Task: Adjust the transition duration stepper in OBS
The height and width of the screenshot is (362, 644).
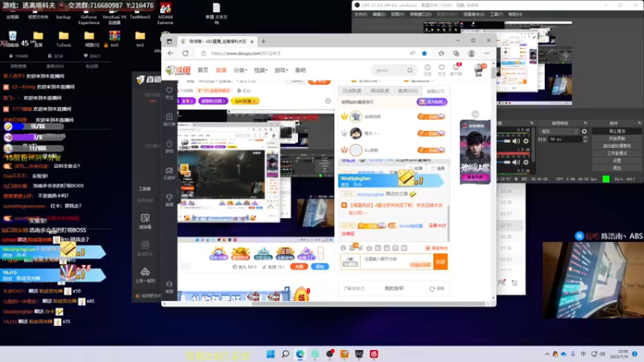Action: 585,139
